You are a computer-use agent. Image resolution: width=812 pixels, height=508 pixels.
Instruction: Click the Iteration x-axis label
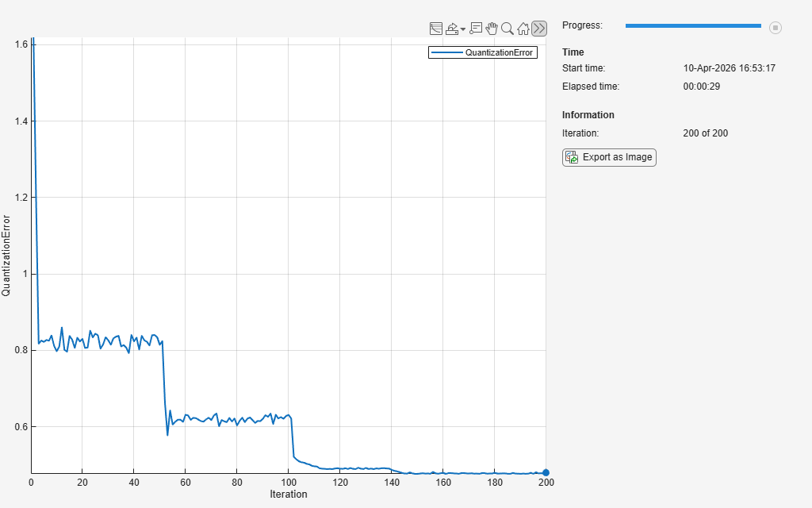(x=288, y=495)
